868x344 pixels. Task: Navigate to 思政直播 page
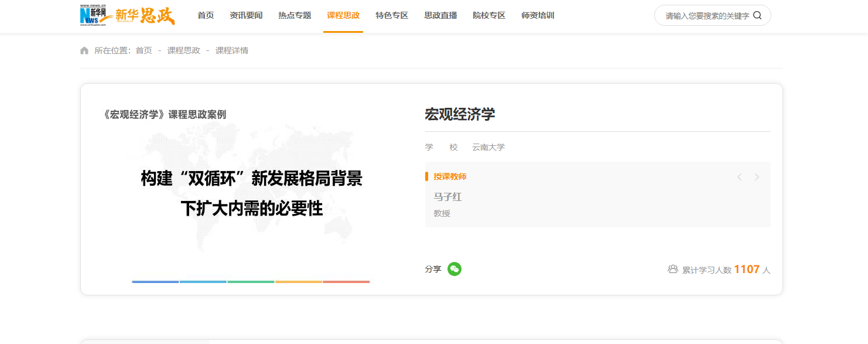[440, 16]
